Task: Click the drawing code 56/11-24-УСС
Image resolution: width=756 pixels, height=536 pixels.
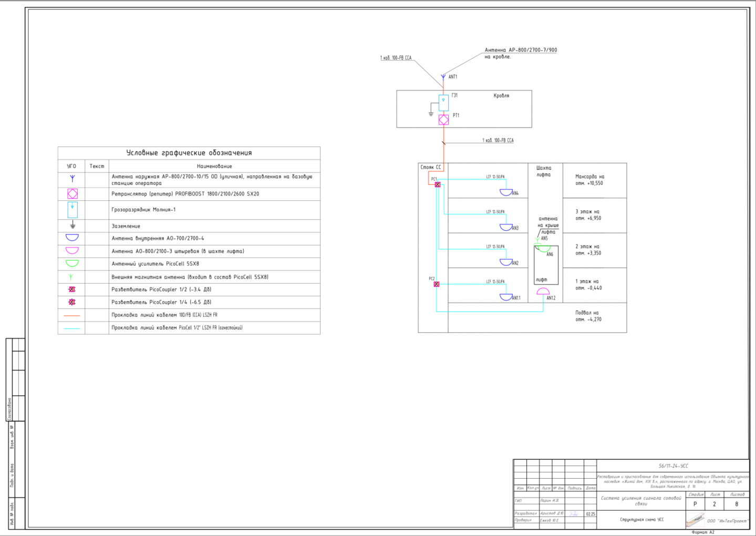Action: point(673,466)
